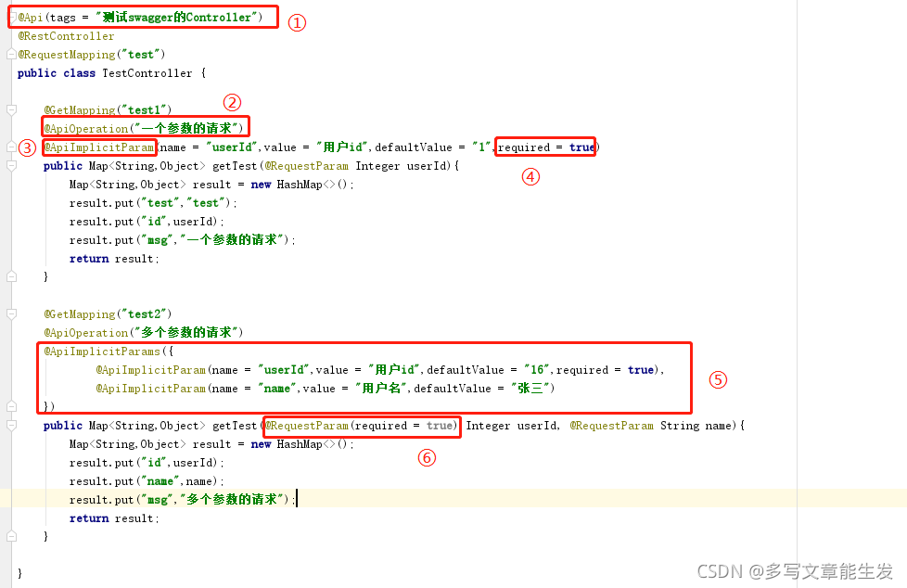
Task: Toggle the fold marker next to @RequestMapping("test")
Action: coord(11,55)
